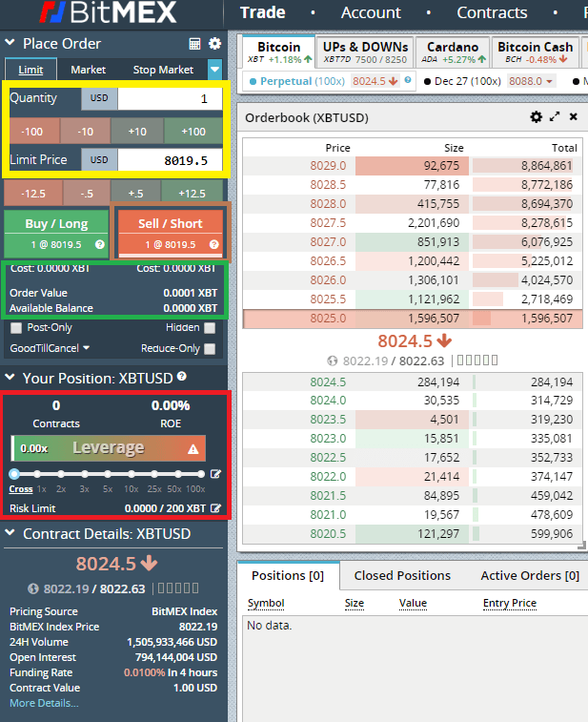
Task: Set leverage slider to 10x
Action: pyautogui.click(x=132, y=474)
